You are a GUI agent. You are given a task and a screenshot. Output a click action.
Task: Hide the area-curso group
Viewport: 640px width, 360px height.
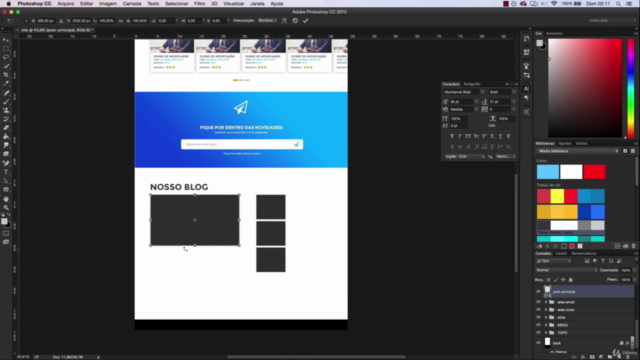tap(538, 310)
